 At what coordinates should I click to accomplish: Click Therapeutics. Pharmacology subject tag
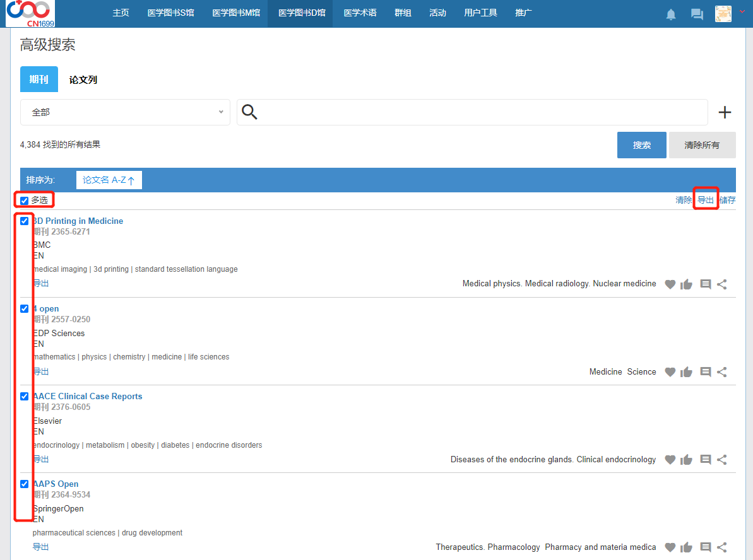(488, 547)
